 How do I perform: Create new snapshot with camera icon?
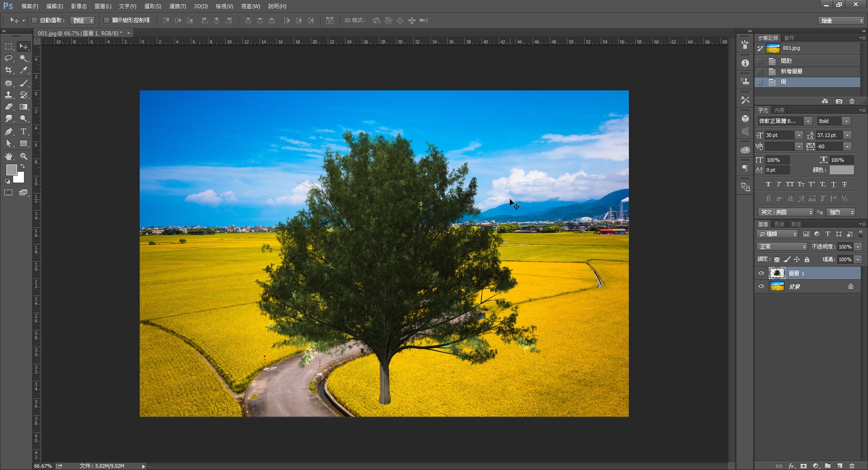coord(839,101)
